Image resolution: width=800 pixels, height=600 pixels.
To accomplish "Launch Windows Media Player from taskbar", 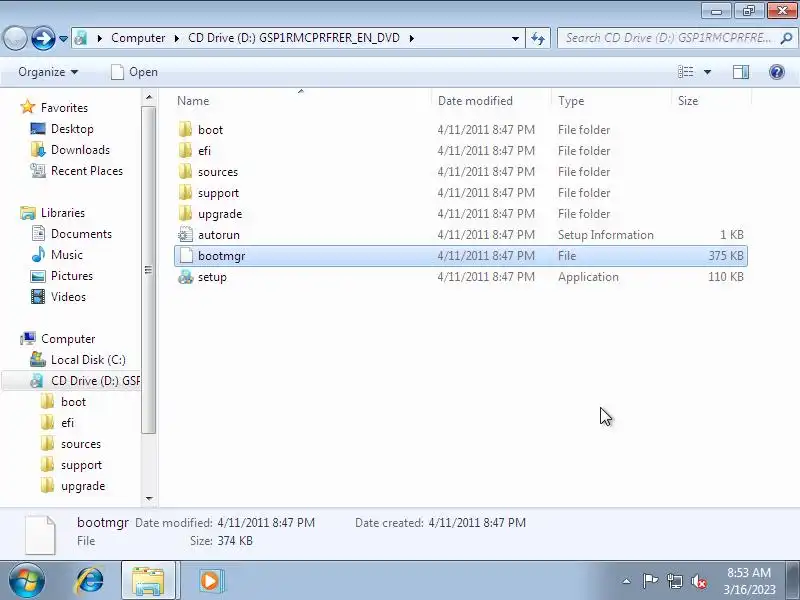I will coord(210,581).
